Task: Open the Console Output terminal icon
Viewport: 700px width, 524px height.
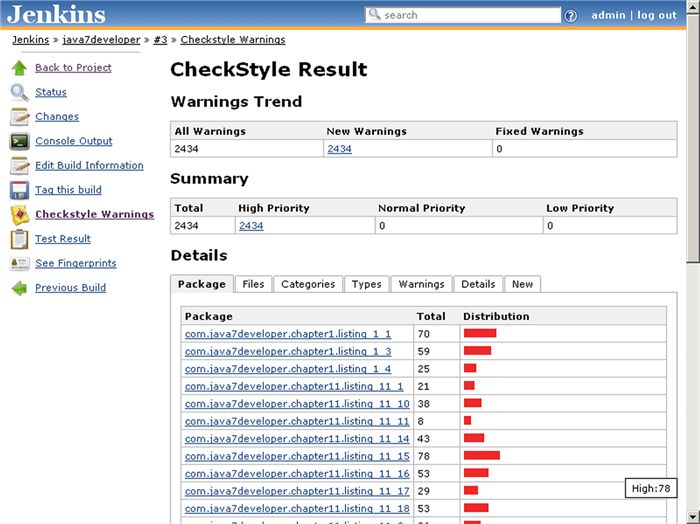Action: coord(19,141)
